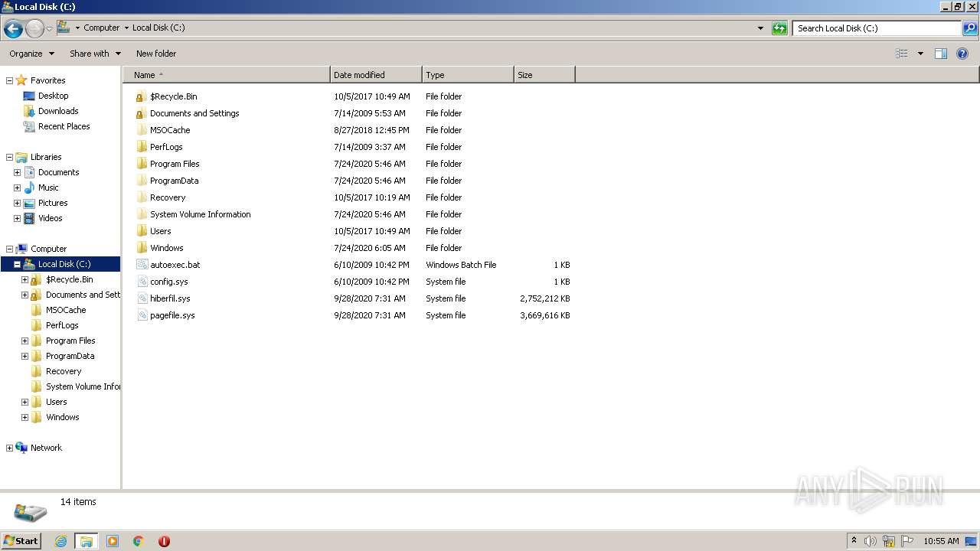The image size is (980, 551).
Task: Open the address bar history dropdown
Action: pos(760,28)
